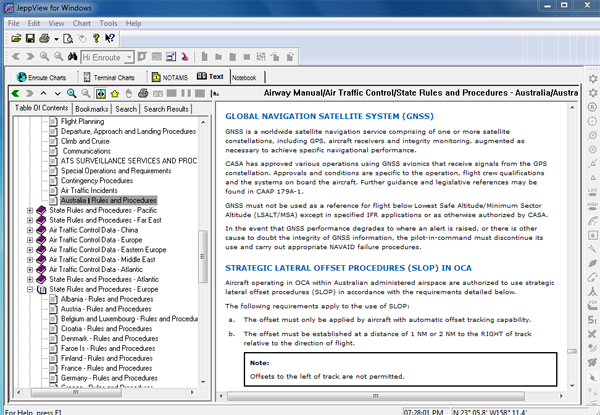Open the Help menu
This screenshot has width=600, height=415.
134,23
